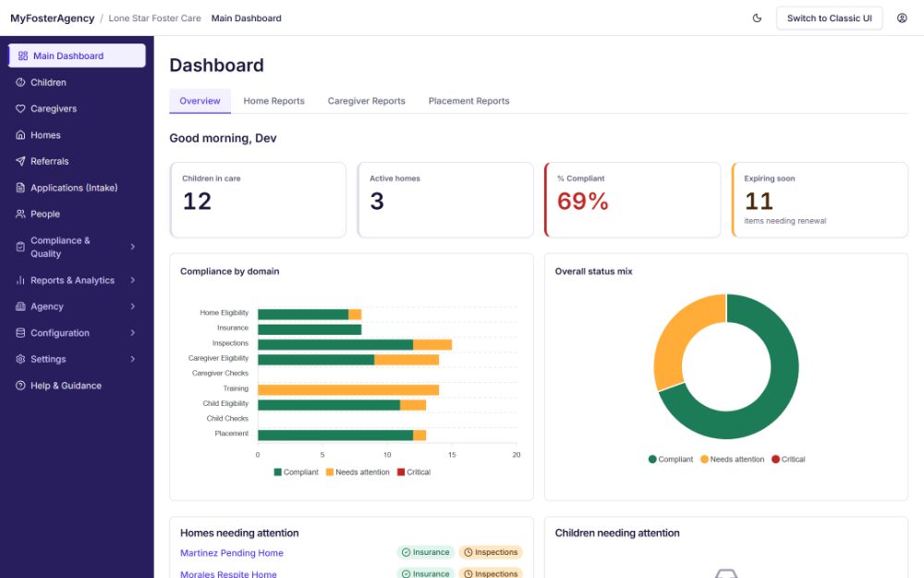Click the Homes house icon

[x=20, y=135]
